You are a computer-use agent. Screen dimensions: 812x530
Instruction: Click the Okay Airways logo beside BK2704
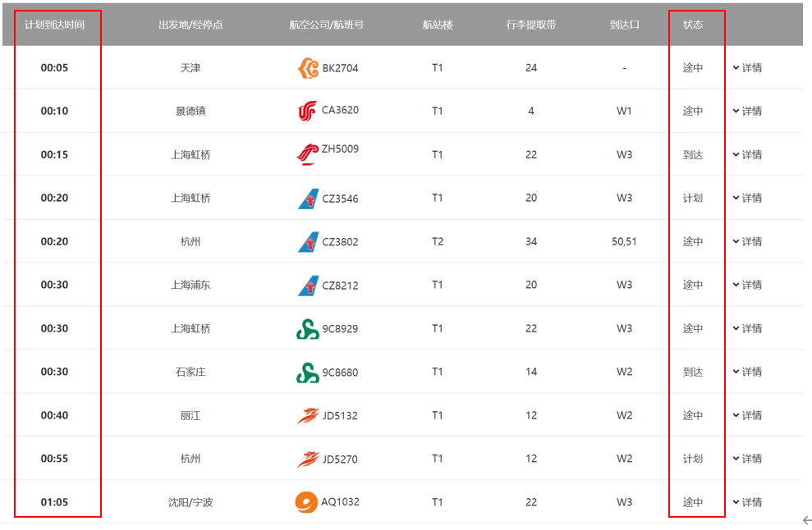click(x=308, y=68)
